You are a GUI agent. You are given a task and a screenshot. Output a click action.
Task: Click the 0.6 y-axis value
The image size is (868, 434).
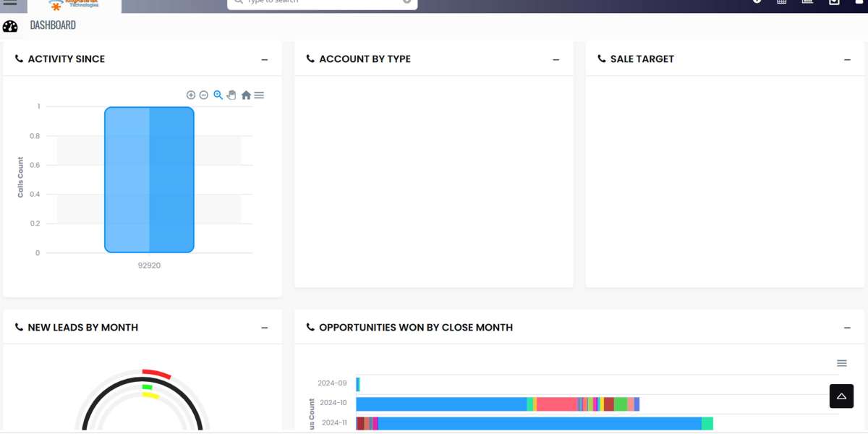[x=35, y=165]
